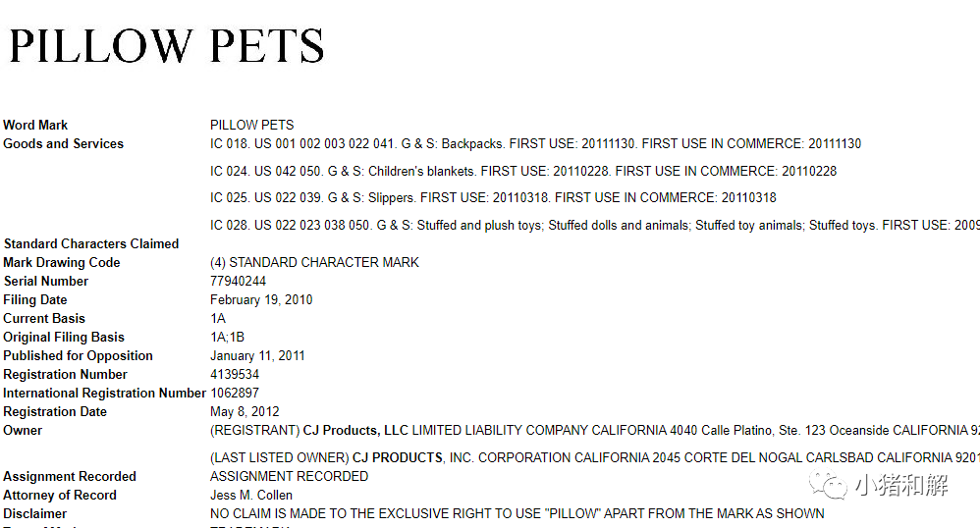The height and width of the screenshot is (528, 980).
Task: Click the registration number 4139534
Action: pos(235,374)
